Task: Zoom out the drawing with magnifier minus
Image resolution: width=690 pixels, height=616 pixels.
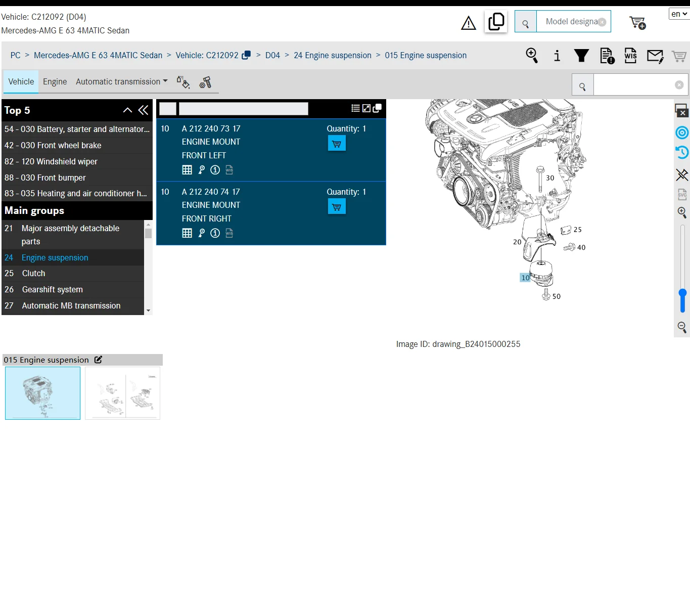Action: [x=682, y=327]
